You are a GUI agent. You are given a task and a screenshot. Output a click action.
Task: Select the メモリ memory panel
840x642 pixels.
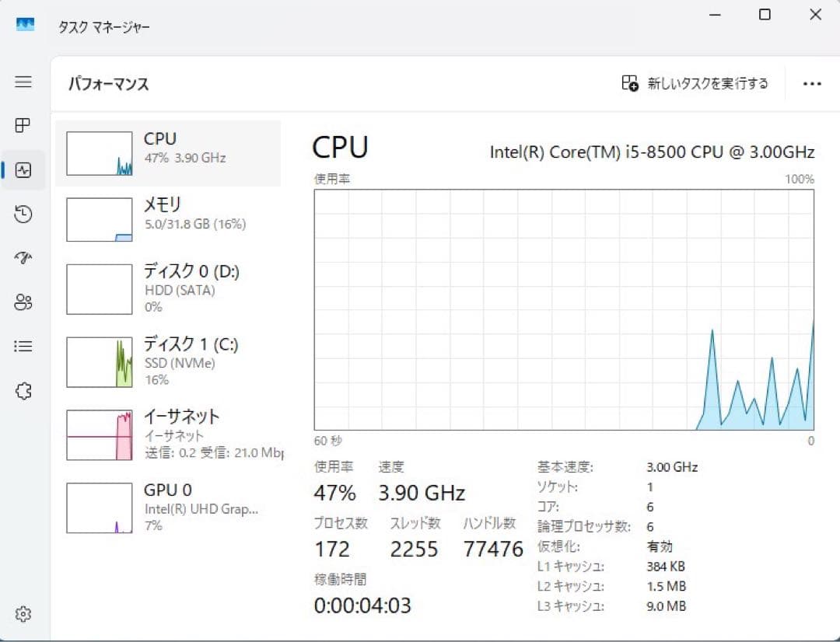[x=169, y=219]
